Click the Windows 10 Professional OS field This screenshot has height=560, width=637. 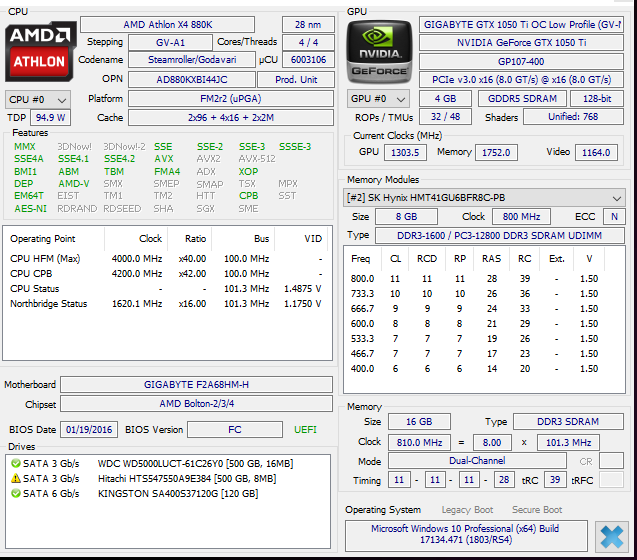coord(466,534)
